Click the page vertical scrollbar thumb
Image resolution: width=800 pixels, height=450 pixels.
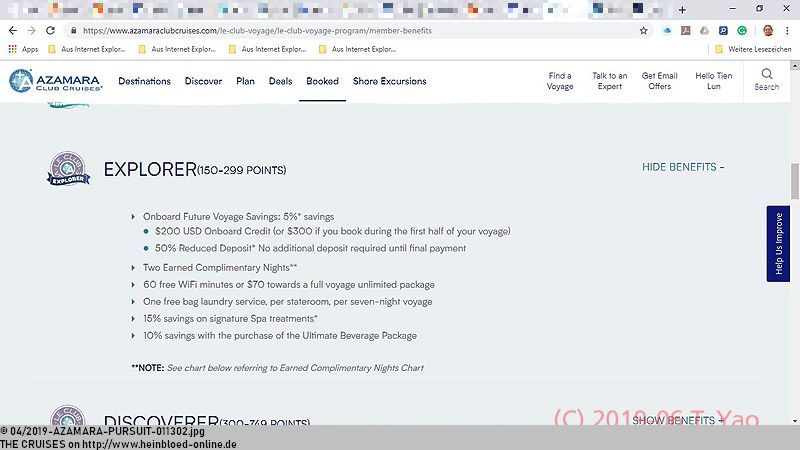[795, 181]
